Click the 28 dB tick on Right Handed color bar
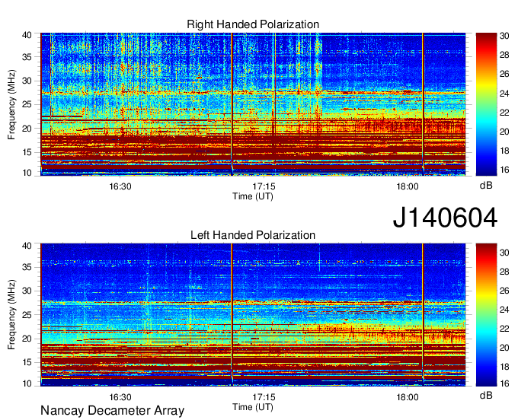The image size is (518, 420). [x=504, y=55]
